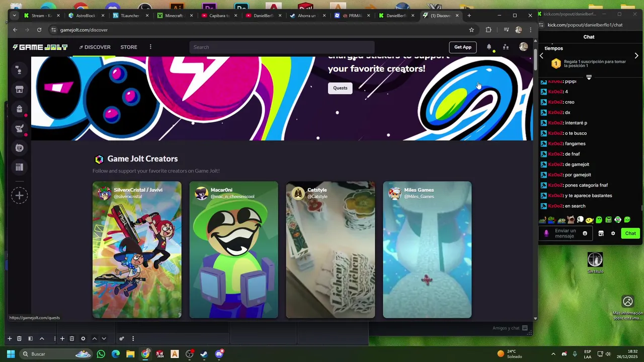This screenshot has width=644, height=362.
Task: Bookmark this page with star icon
Action: pos(471,30)
